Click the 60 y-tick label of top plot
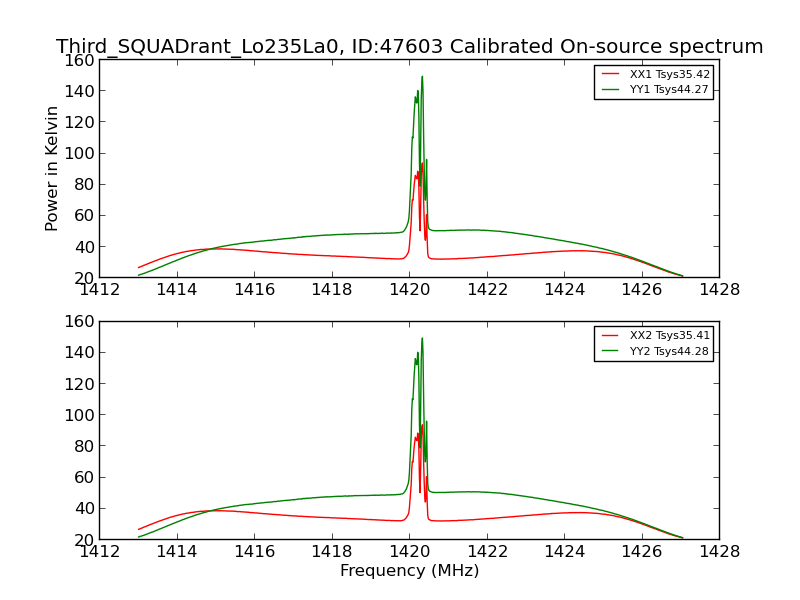This screenshot has width=800, height=600. tap(84, 216)
